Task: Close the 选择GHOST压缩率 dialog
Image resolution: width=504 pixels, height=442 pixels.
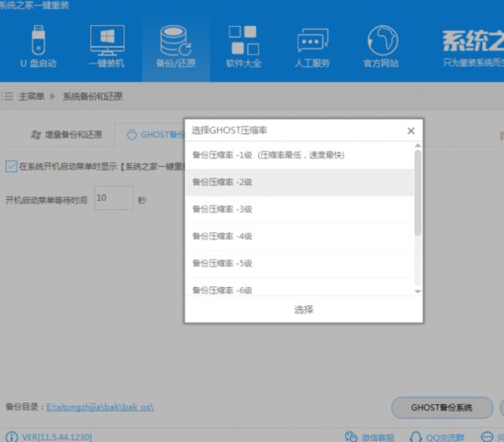Action: pos(410,131)
